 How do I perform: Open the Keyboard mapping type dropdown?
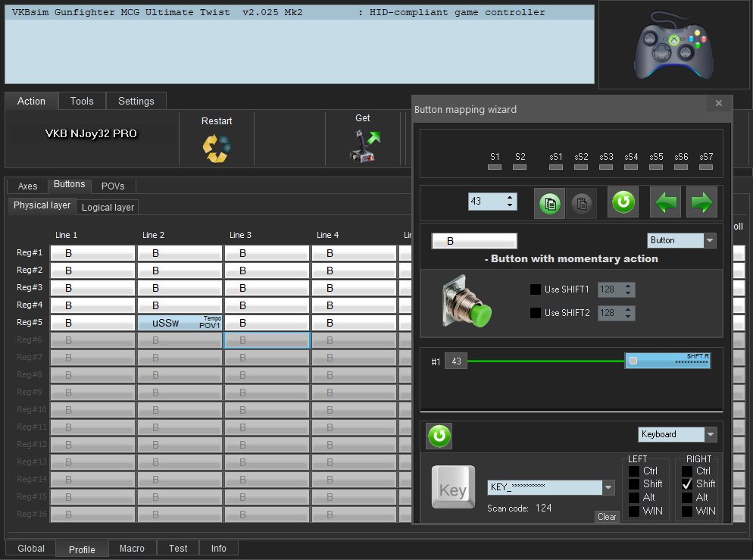(x=710, y=434)
